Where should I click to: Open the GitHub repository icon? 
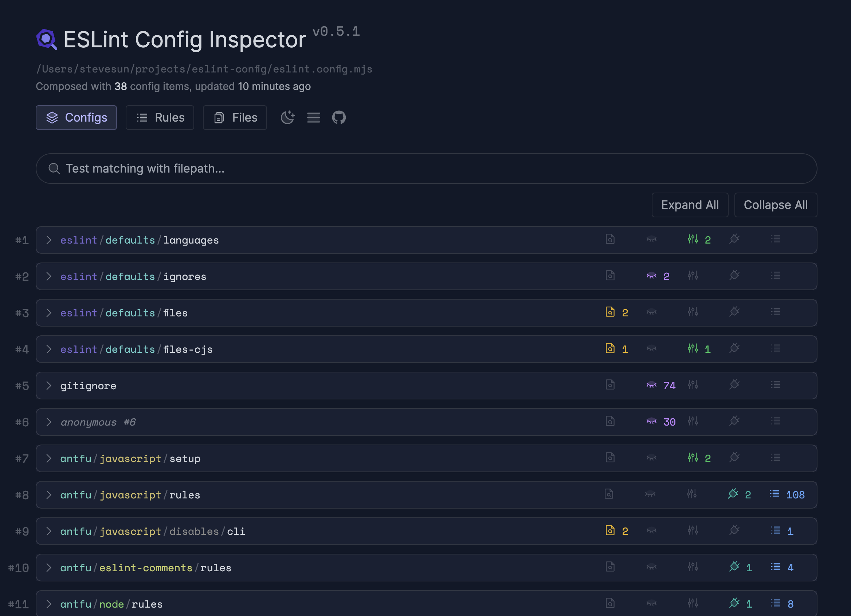(x=338, y=118)
